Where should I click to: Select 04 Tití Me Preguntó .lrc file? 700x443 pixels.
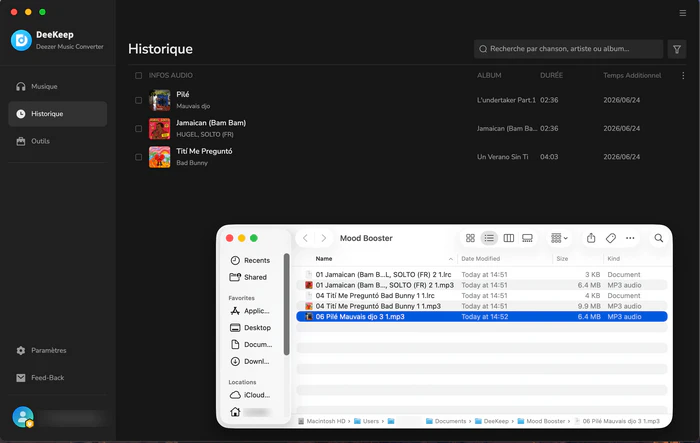click(x=482, y=296)
